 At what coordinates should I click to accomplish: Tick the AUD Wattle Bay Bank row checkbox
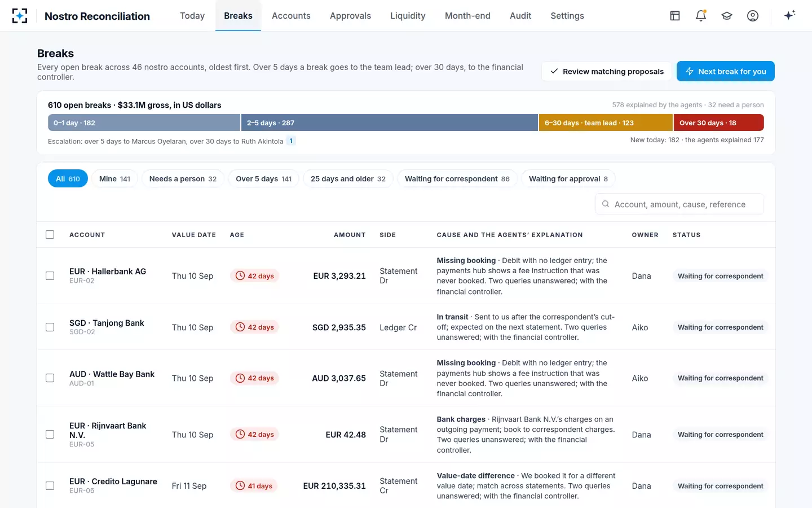tap(50, 378)
